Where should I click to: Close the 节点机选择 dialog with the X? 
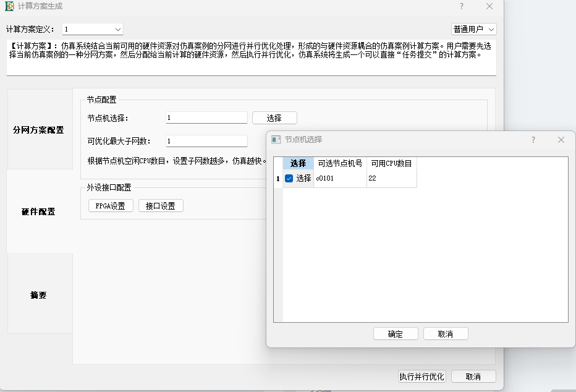coord(561,140)
